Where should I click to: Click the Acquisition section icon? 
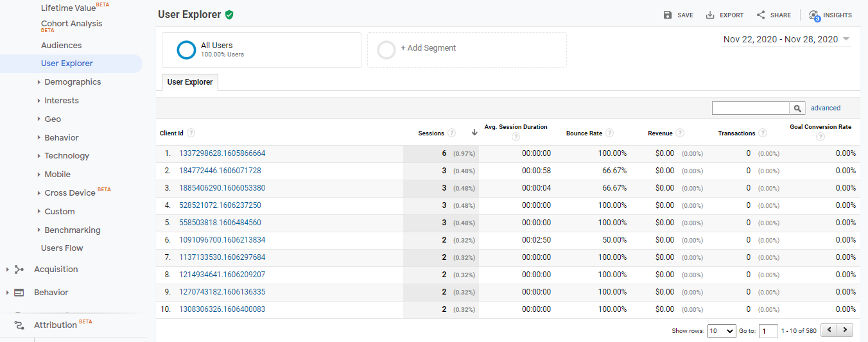[19, 269]
